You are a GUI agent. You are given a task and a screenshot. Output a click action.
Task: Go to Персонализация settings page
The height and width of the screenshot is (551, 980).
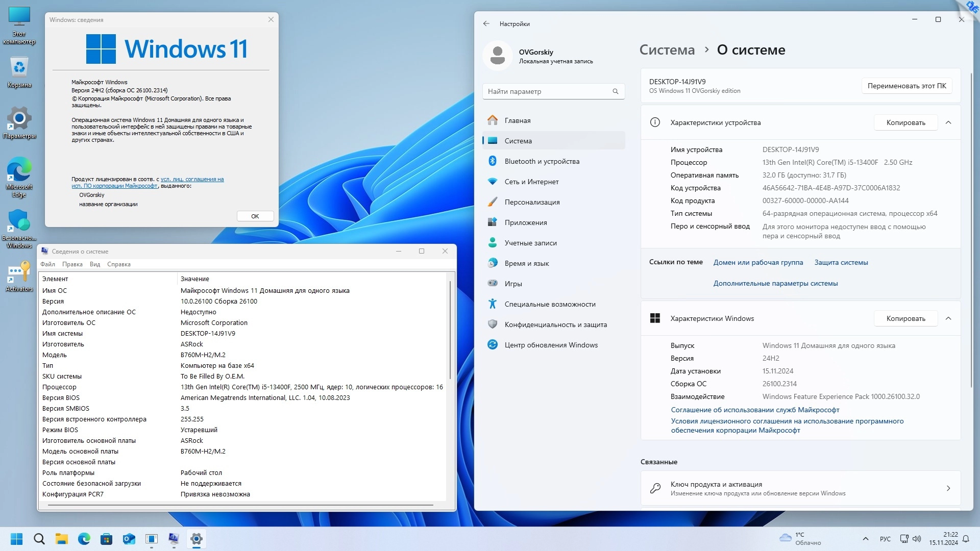coord(532,202)
